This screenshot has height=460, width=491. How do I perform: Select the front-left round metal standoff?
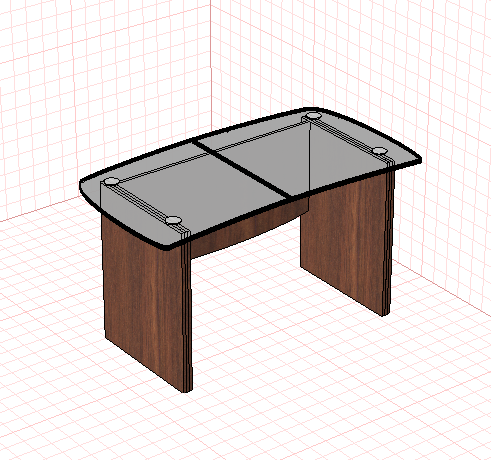click(x=174, y=220)
